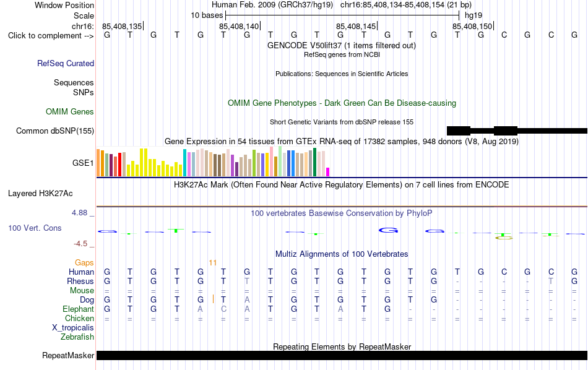Image resolution: width=588 pixels, height=370 pixels.
Task: Click the position marker 85,408,145
Action: (357, 26)
